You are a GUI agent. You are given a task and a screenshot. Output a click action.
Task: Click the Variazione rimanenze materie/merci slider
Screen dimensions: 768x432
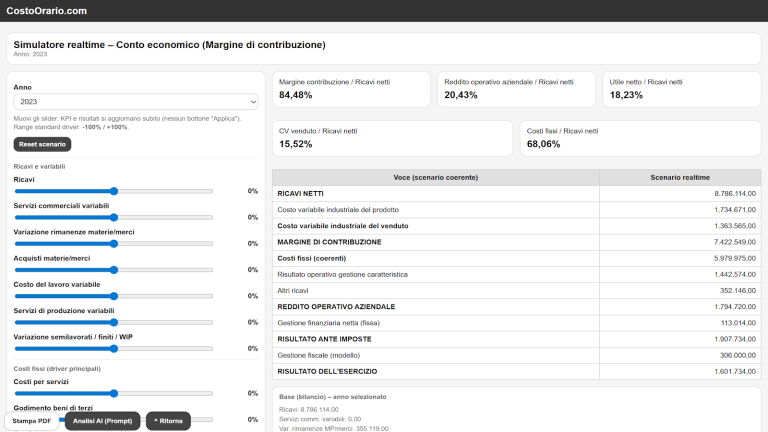click(x=114, y=243)
